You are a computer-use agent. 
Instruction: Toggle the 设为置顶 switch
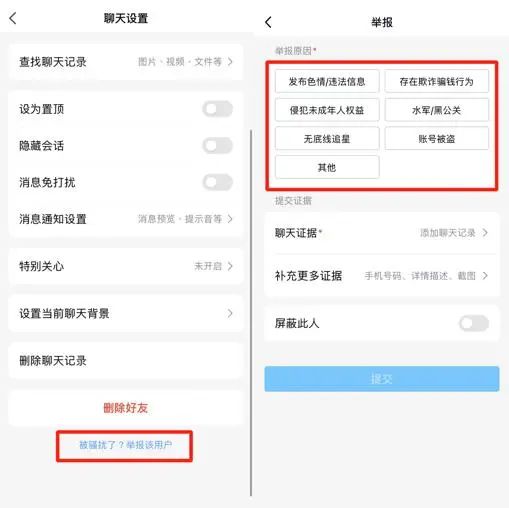pos(217,109)
